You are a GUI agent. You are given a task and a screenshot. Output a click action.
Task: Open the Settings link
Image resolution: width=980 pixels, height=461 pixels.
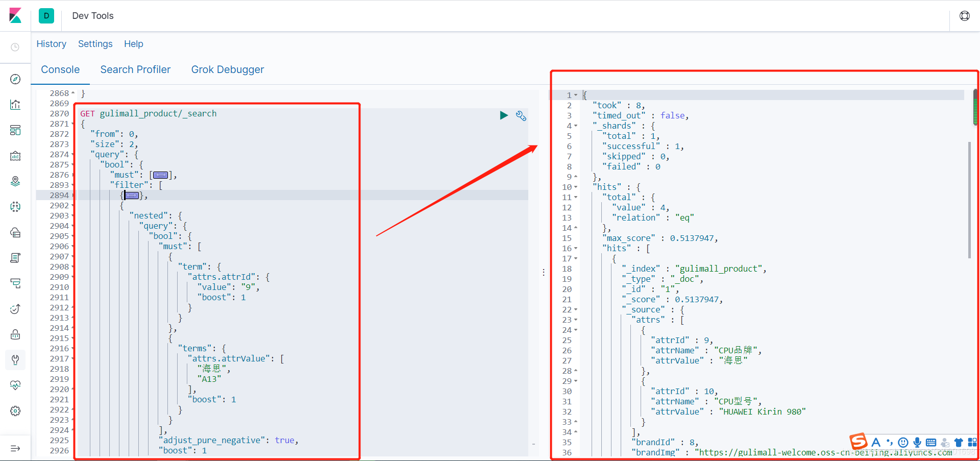(x=95, y=44)
